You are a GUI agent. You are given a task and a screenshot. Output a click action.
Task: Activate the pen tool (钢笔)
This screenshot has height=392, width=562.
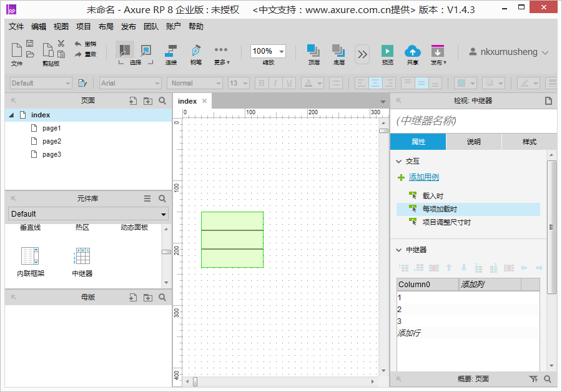coord(195,50)
